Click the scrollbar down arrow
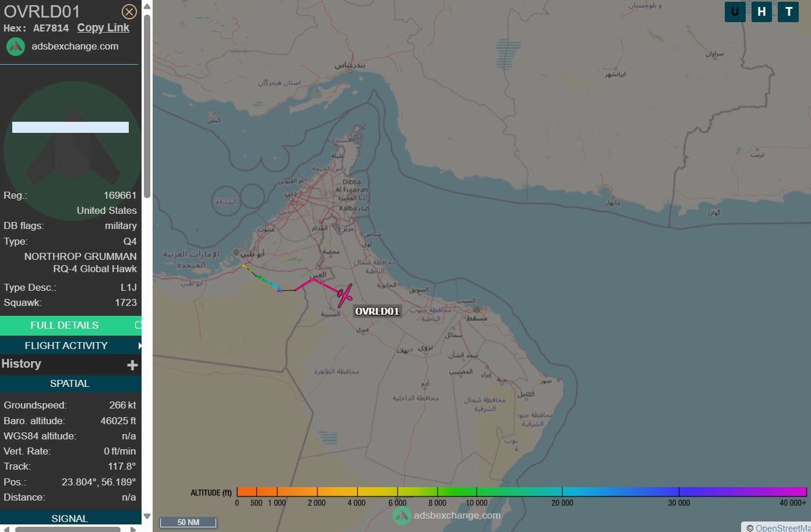The image size is (811, 532). coord(147,516)
